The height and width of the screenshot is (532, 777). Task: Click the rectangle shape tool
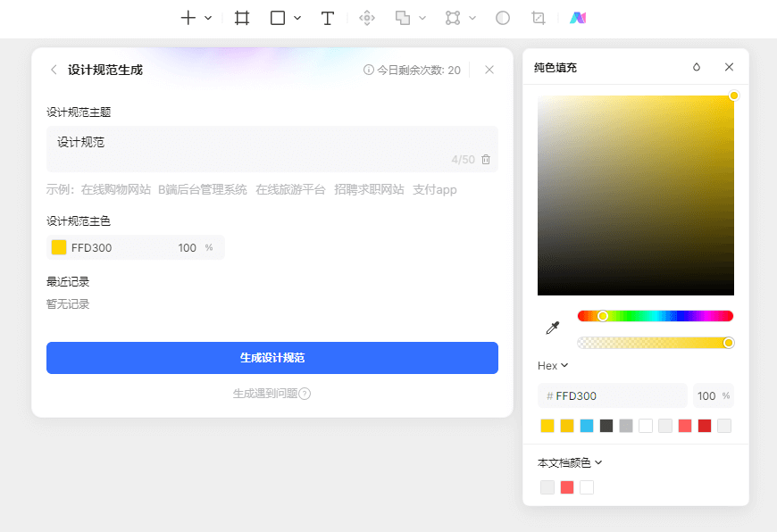278,18
